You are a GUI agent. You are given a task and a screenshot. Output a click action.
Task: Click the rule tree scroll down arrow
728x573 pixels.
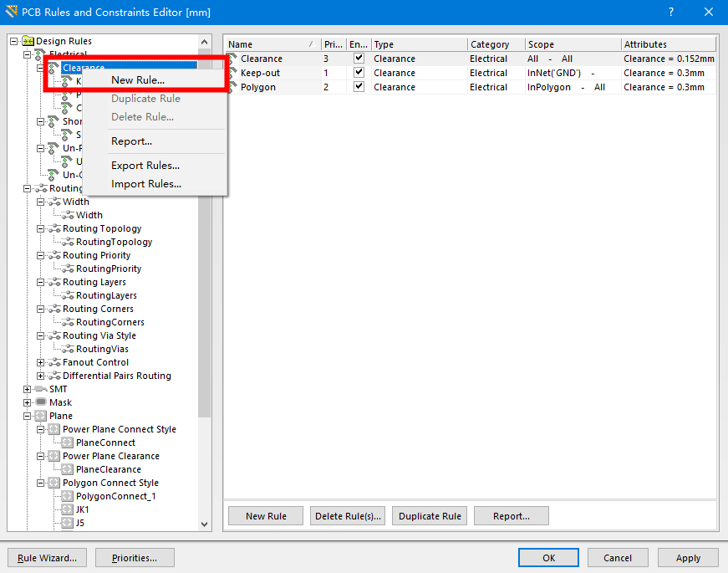coord(205,524)
